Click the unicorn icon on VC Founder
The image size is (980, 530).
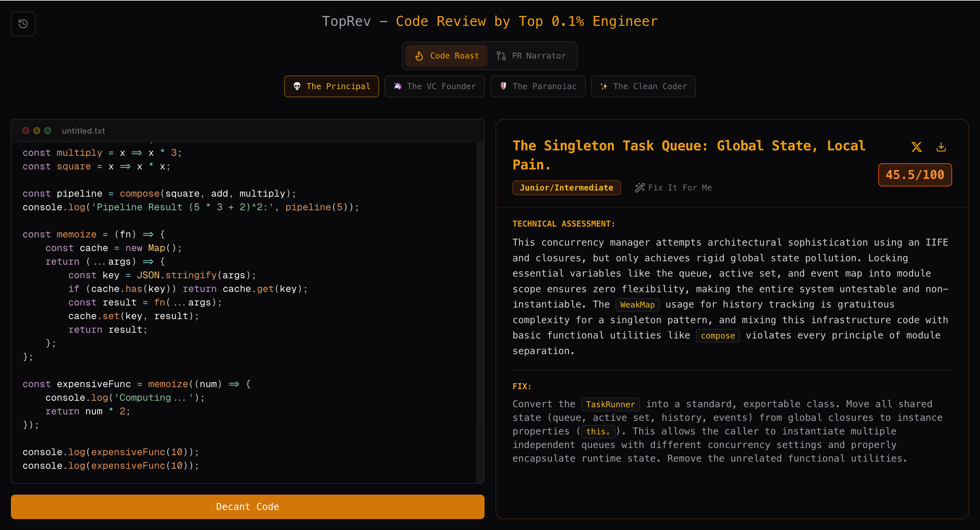pos(397,86)
